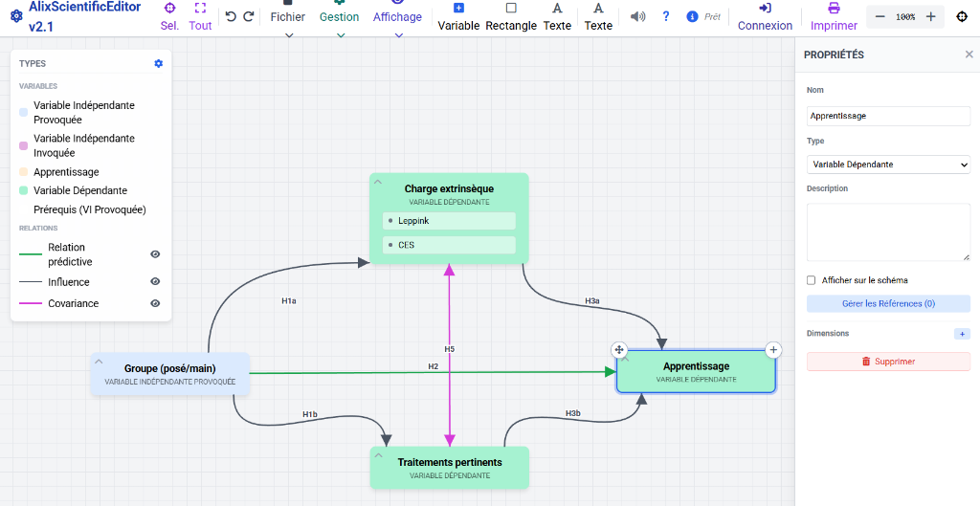This screenshot has height=506, width=980.
Task: Collapse the Traitements pertinents node chevron
Action: click(x=377, y=454)
